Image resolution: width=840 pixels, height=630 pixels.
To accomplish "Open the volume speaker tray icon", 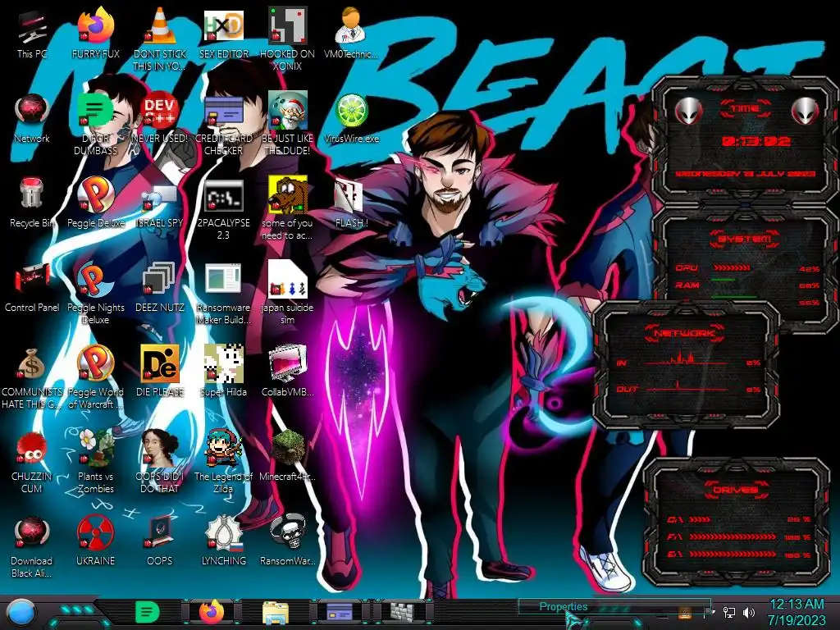I will 749,612.
